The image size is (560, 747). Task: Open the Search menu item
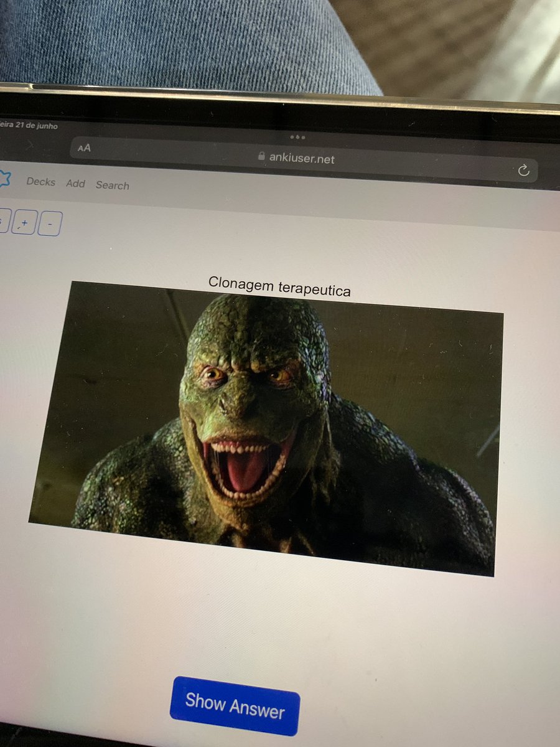[113, 185]
